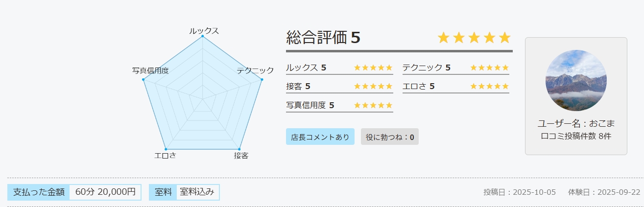The width and height of the screenshot is (644, 207).
Task: Click the 投稿日 2025-10-05 date text
Action: coord(519,192)
